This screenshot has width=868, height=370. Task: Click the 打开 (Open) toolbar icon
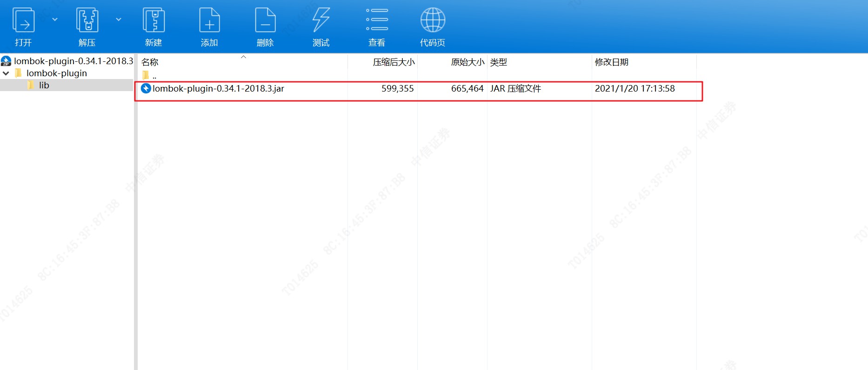(23, 20)
